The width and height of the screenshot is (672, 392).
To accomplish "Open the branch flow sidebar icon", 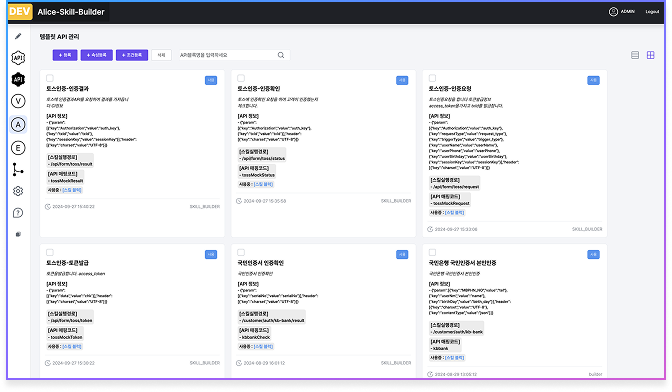I will coord(18,170).
